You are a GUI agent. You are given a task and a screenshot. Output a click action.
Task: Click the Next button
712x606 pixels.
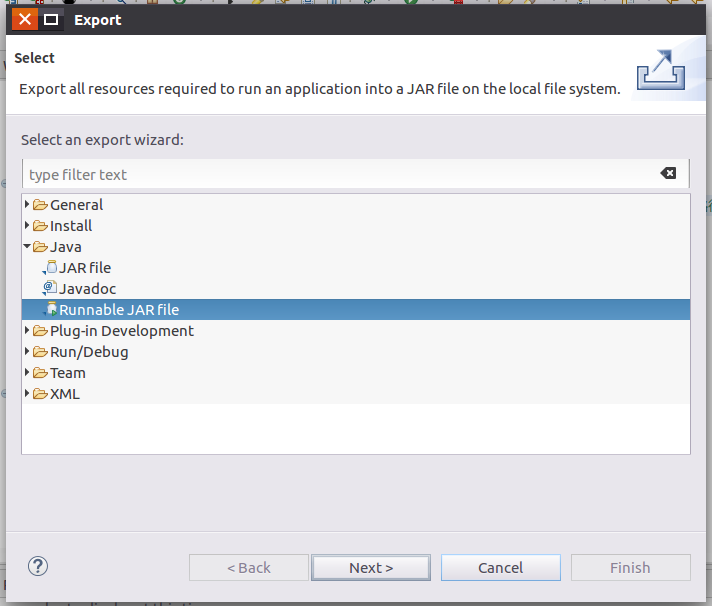pos(371,567)
